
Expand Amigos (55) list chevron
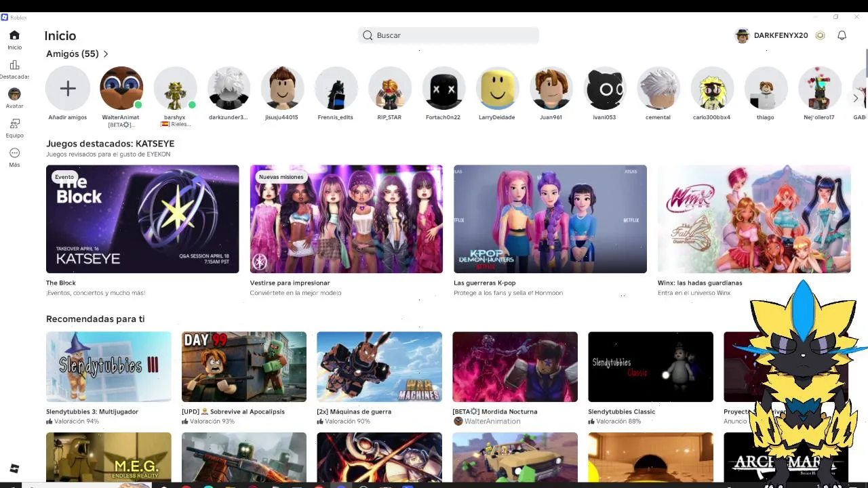point(106,54)
